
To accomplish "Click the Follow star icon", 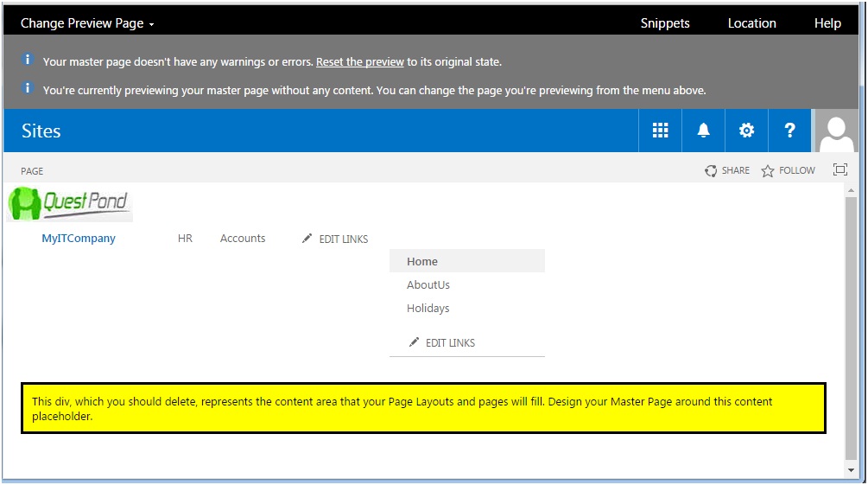I will pyautogui.click(x=767, y=170).
